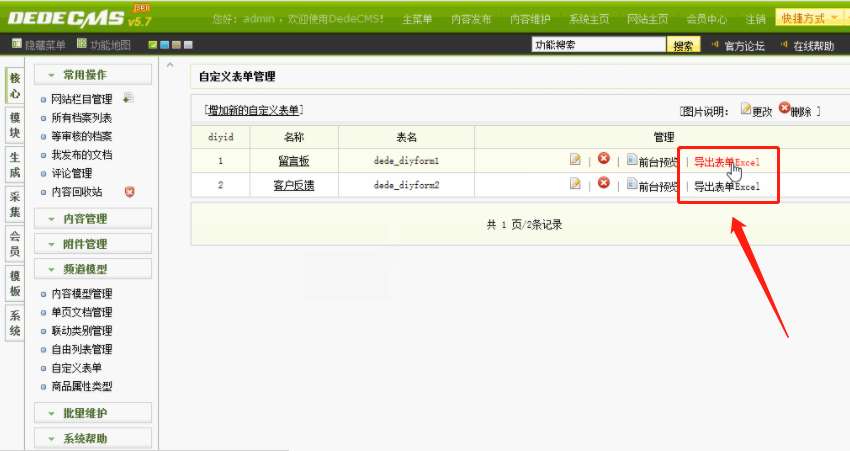This screenshot has height=451, width=850.
Task: Switch to the 采集 side tab
Action: [x=15, y=204]
